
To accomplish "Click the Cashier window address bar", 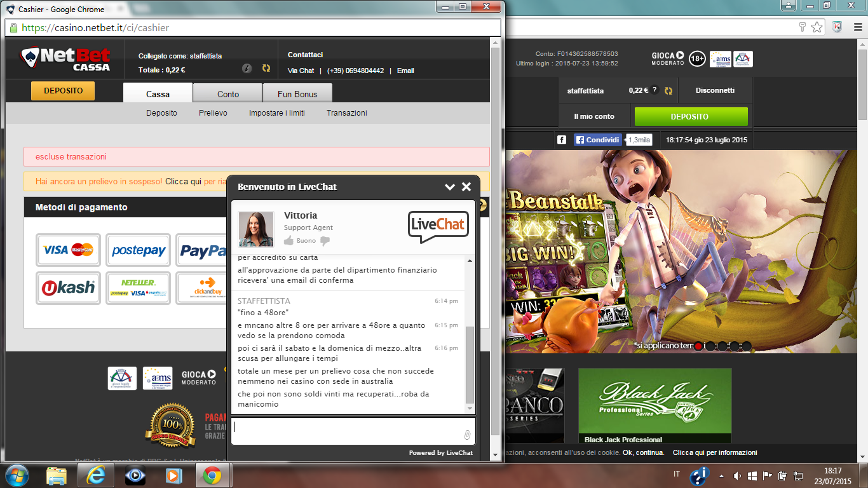I will pyautogui.click(x=253, y=28).
